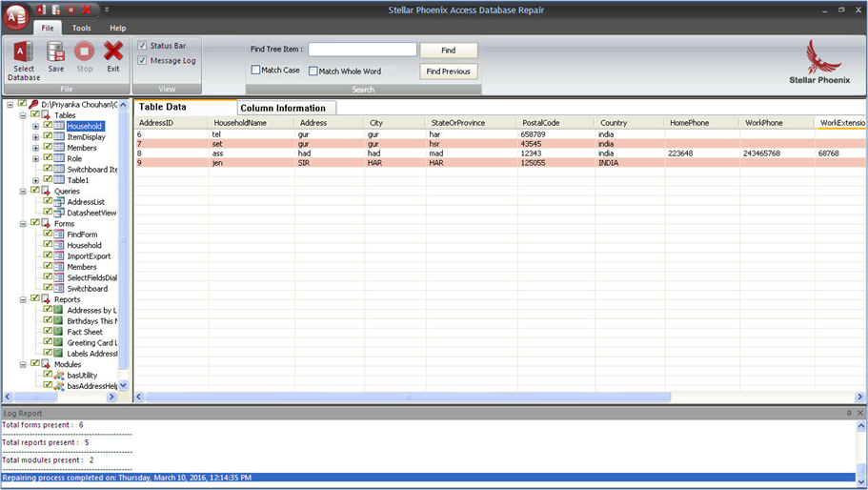This screenshot has width=868, height=490.
Task: Click the database key icon at tree root
Action: click(33, 104)
